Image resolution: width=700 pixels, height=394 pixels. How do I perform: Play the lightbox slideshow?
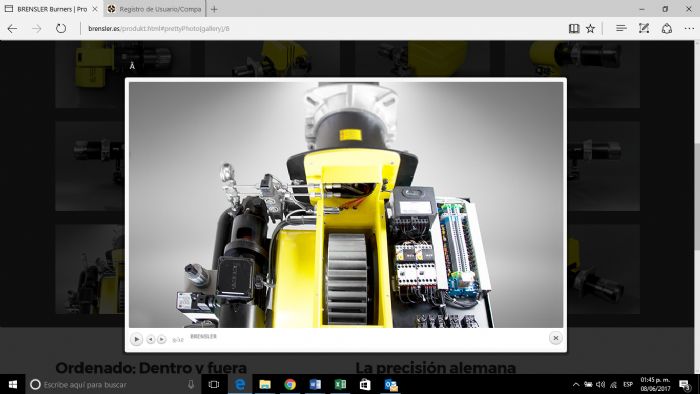pyautogui.click(x=137, y=340)
